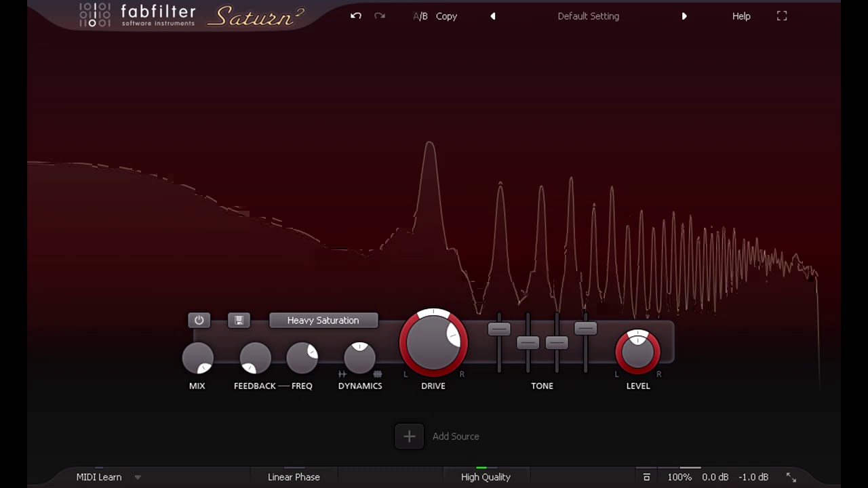Open the save preset floppy disk icon
The width and height of the screenshot is (868, 488).
pyautogui.click(x=239, y=320)
